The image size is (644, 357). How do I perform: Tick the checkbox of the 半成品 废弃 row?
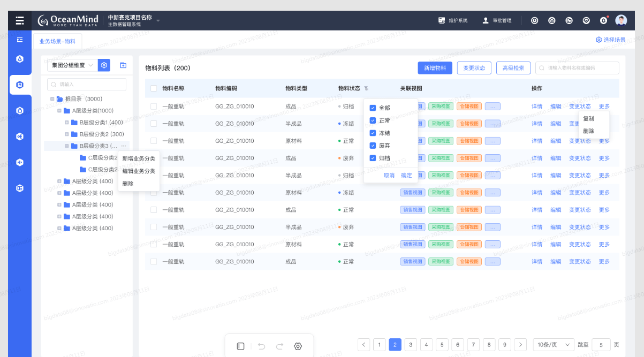pyautogui.click(x=154, y=227)
